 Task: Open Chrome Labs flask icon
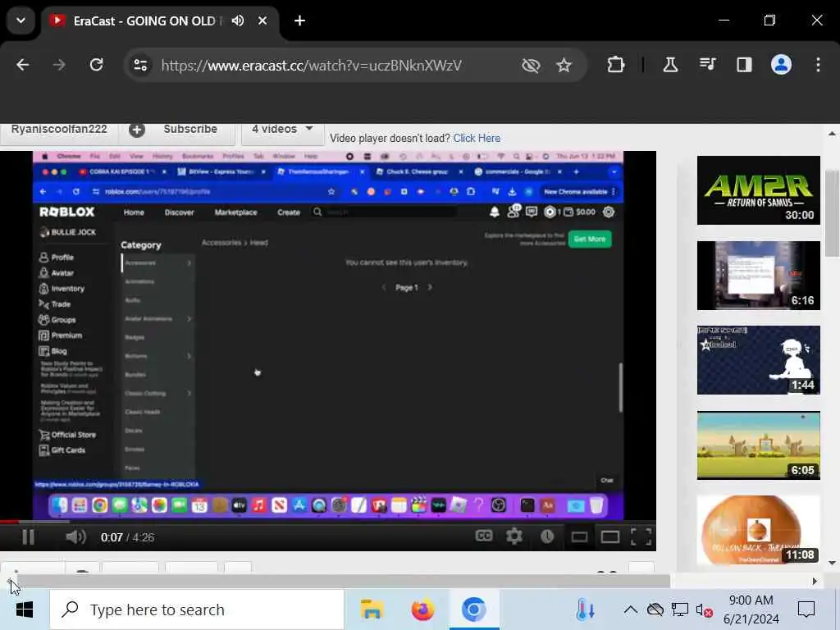(x=670, y=65)
